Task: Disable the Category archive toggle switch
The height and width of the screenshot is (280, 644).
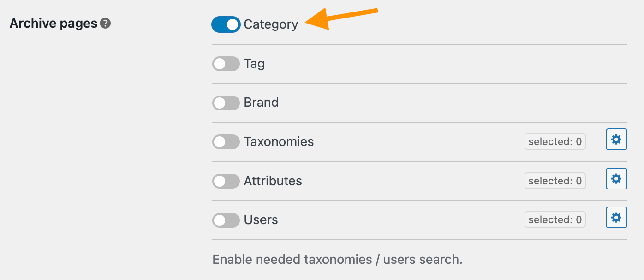Action: pyautogui.click(x=226, y=24)
